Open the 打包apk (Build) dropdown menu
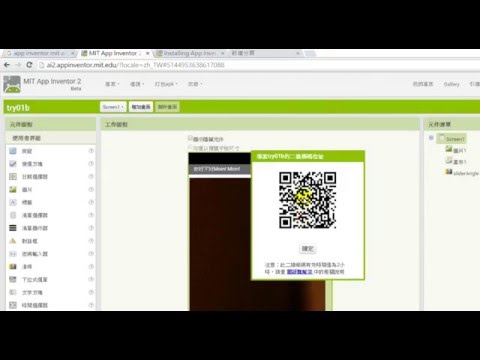This screenshot has height=360, width=480. (x=166, y=84)
